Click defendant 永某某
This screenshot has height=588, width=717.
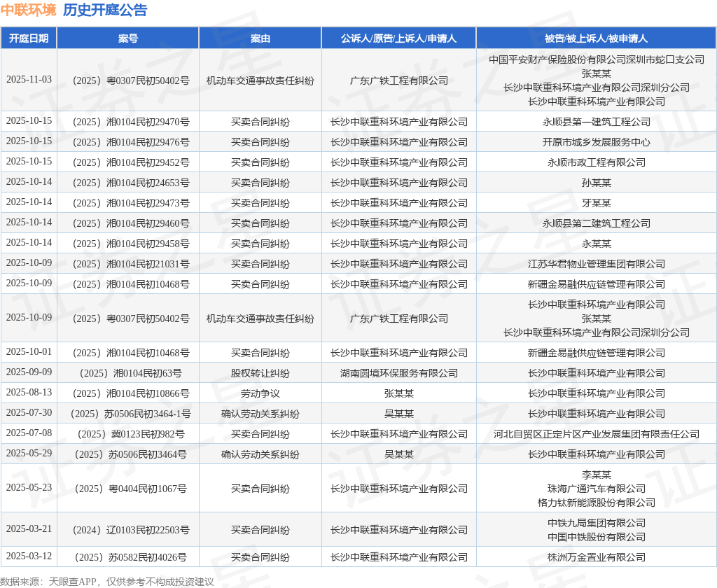(597, 244)
